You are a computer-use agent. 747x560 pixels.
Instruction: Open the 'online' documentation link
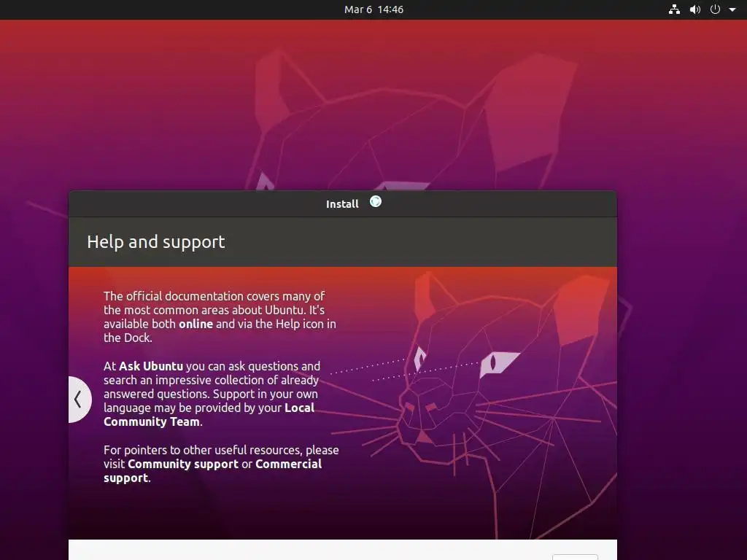click(x=196, y=324)
